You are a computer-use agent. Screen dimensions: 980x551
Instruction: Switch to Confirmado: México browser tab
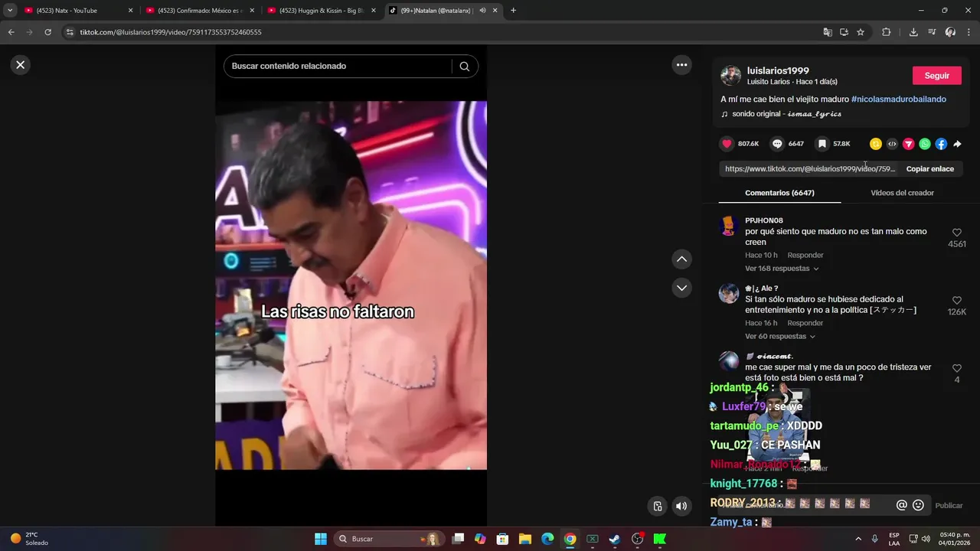pyautogui.click(x=199, y=11)
